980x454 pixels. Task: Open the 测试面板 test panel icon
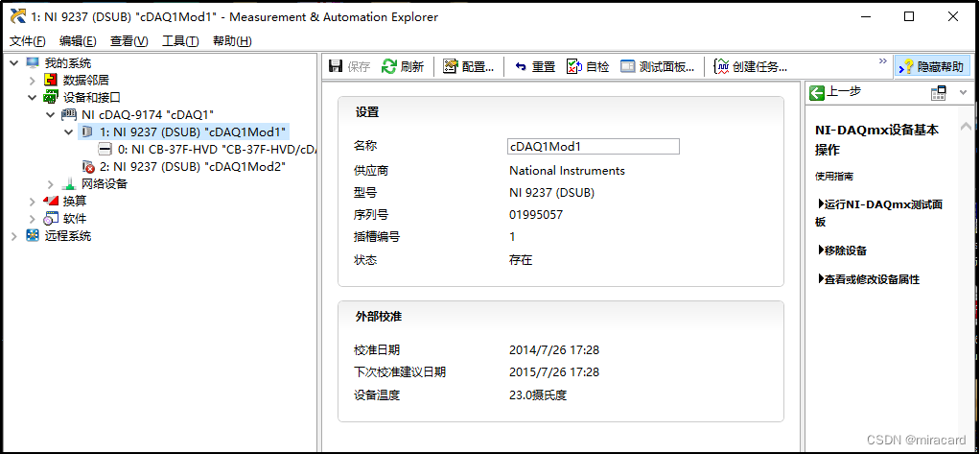628,66
